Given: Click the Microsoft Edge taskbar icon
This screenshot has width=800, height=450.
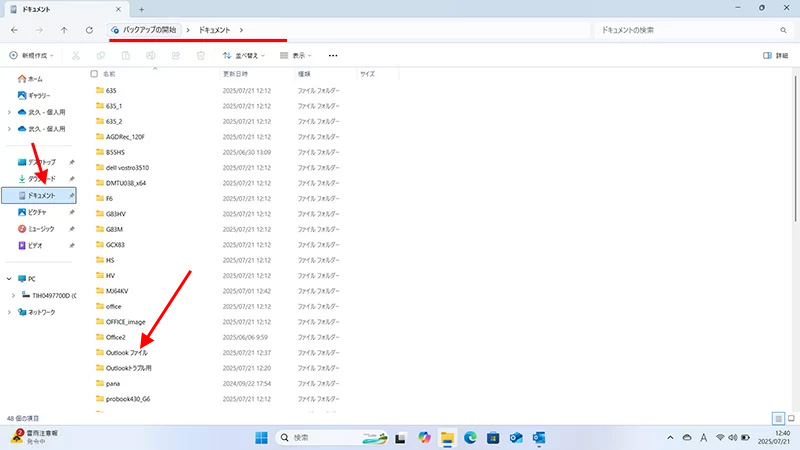Looking at the screenshot, I should (x=472, y=438).
